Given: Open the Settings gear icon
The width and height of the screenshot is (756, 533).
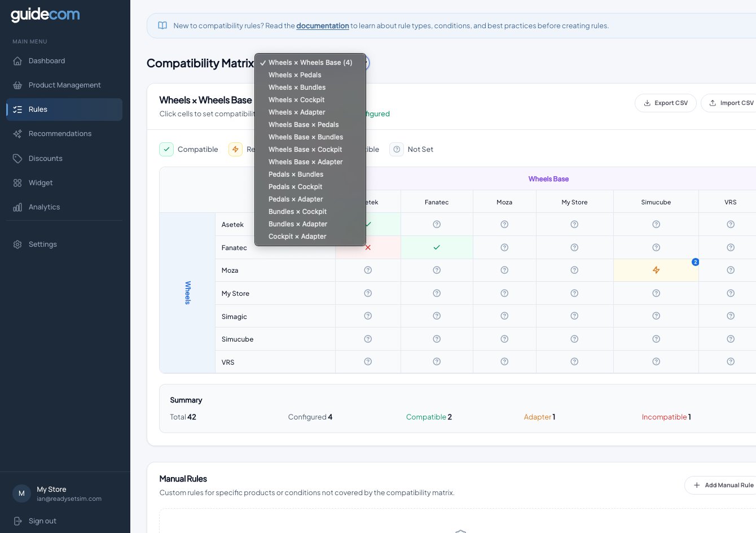Looking at the screenshot, I should point(17,244).
